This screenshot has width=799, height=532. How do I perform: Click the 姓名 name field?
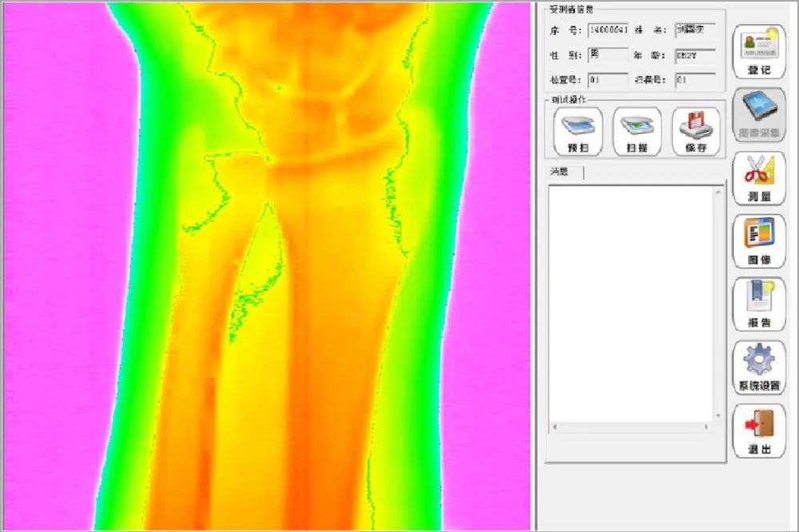[x=694, y=30]
